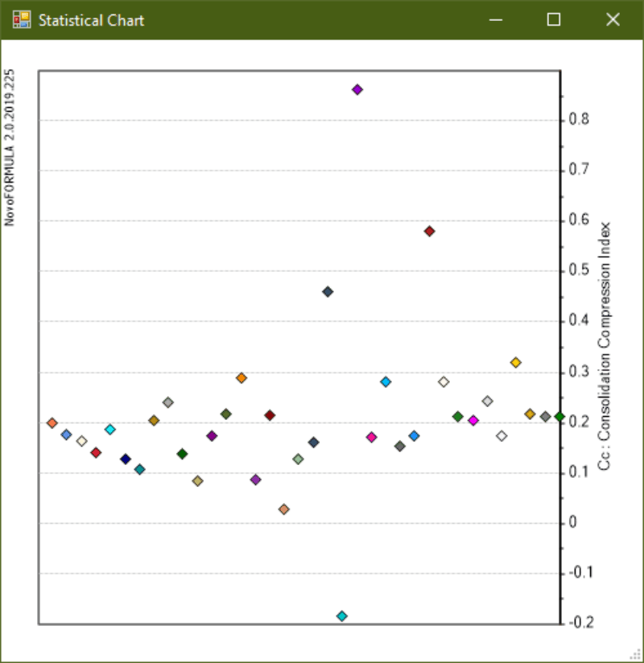Select the bright cyan point near 0.19
644x663 pixels.
pyautogui.click(x=110, y=430)
